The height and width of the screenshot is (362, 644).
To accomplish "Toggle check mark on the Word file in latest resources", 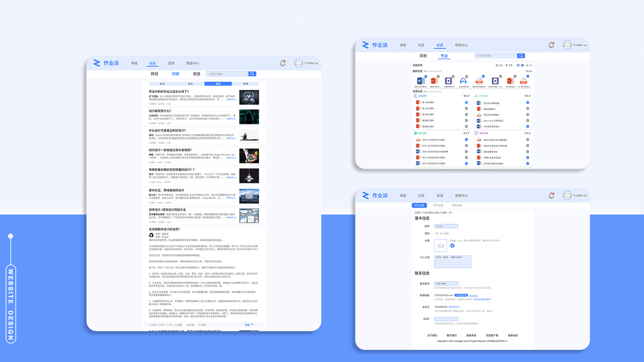I will 426,77.
